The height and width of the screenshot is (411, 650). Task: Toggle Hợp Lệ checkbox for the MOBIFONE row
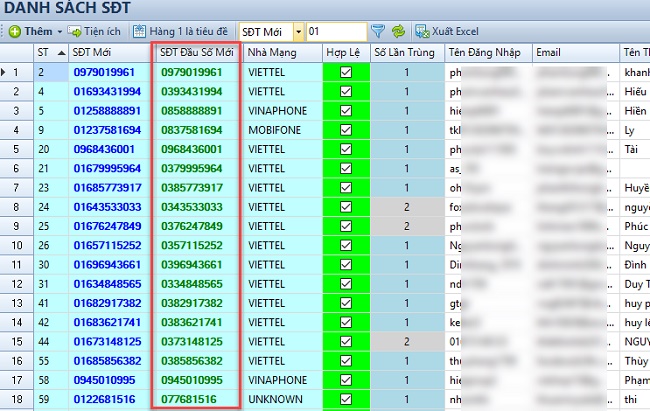[346, 129]
